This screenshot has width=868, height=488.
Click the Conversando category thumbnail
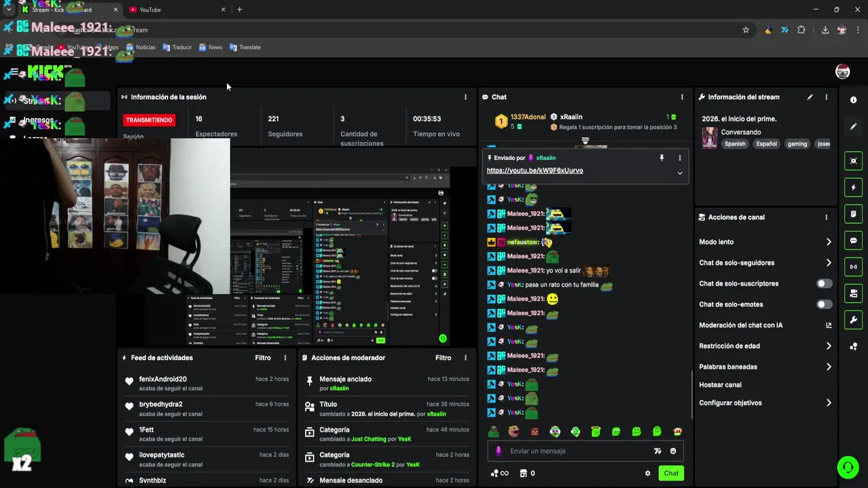709,138
